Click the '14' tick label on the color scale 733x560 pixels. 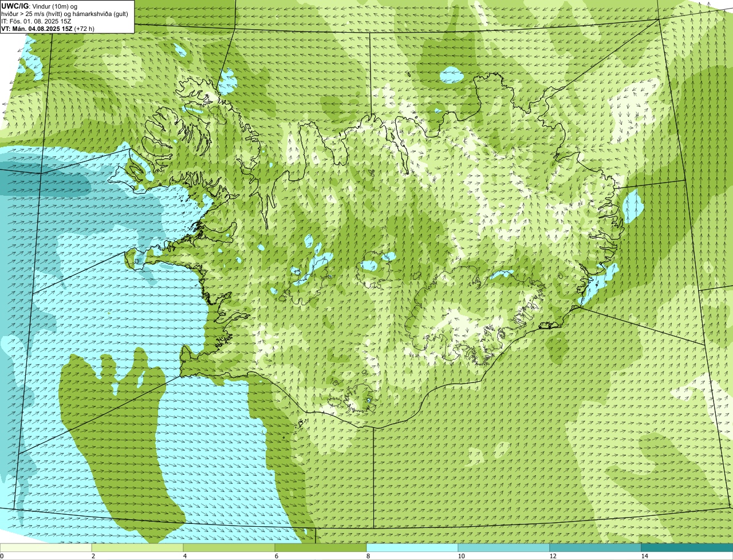[644, 556]
